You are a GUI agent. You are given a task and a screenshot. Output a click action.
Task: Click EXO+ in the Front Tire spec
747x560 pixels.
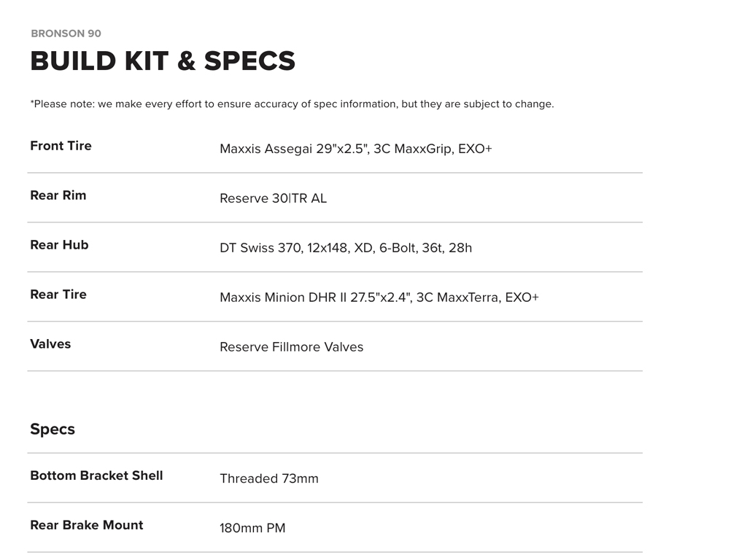pos(475,149)
